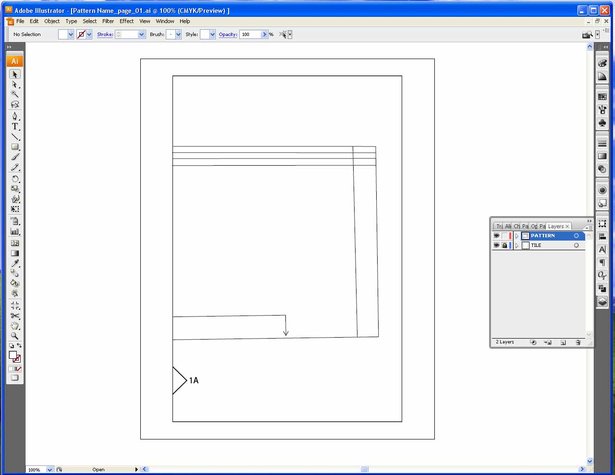This screenshot has height=475, width=615.
Task: Select the Selection (black arrow) tool
Action: pos(15,74)
